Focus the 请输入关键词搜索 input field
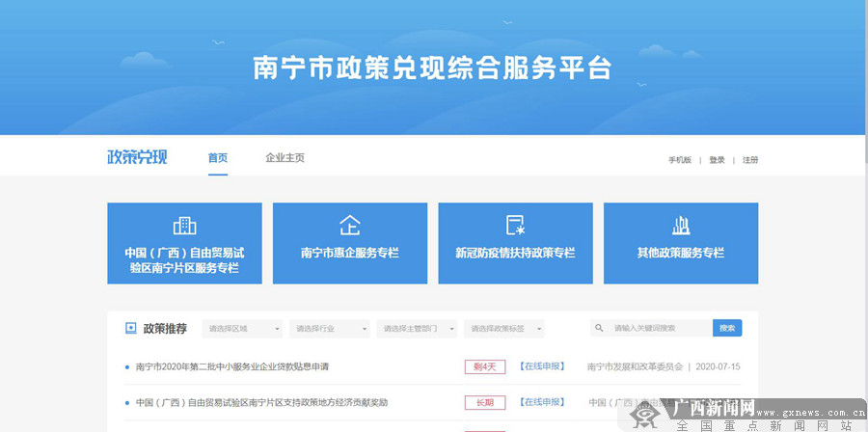The width and height of the screenshot is (868, 432). click(652, 328)
